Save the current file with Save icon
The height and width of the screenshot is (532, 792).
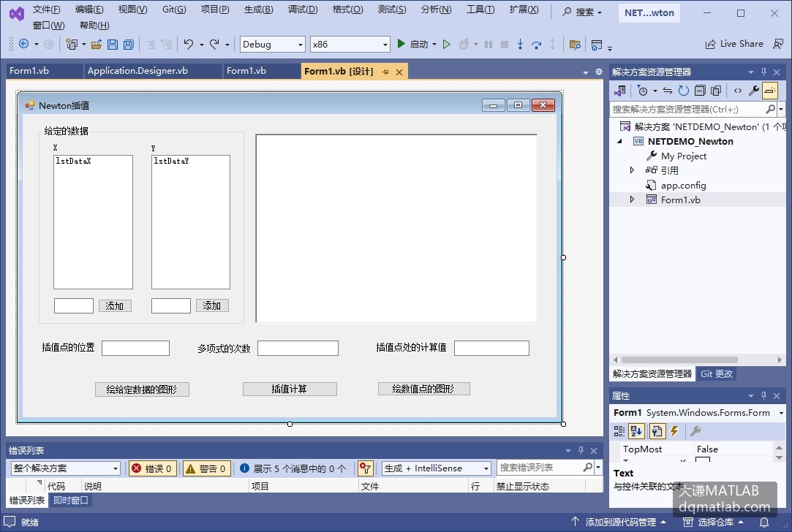click(x=113, y=45)
